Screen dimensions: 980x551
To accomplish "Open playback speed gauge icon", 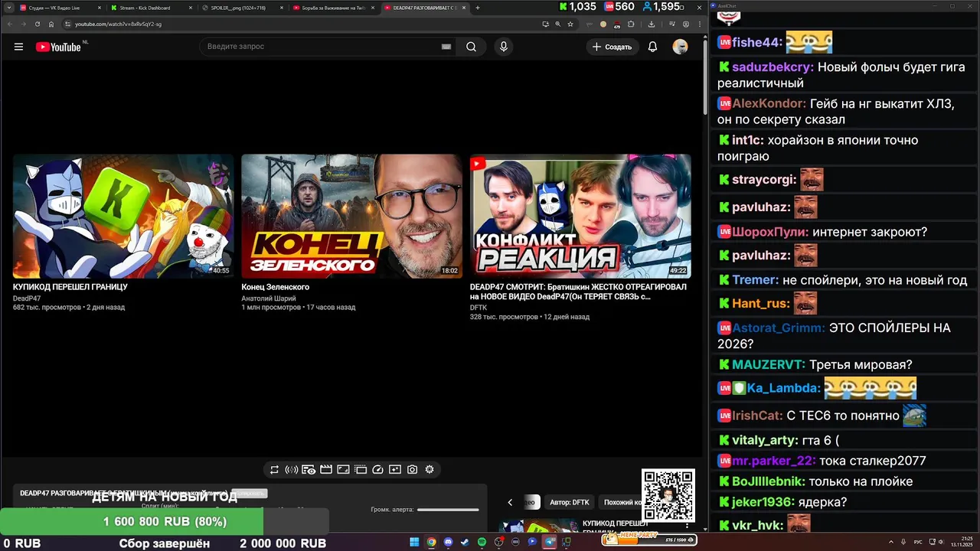I will click(x=377, y=469).
